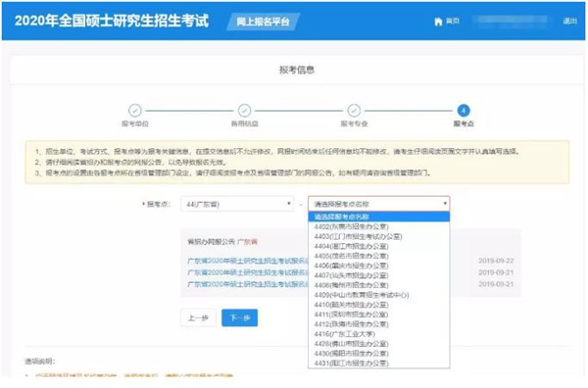588x388 pixels.
Task: Click the 省报办网报公告 heading
Action: click(x=211, y=242)
